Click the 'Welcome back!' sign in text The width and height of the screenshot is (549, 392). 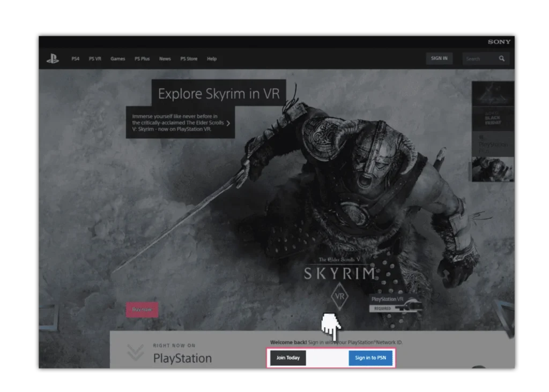336,342
